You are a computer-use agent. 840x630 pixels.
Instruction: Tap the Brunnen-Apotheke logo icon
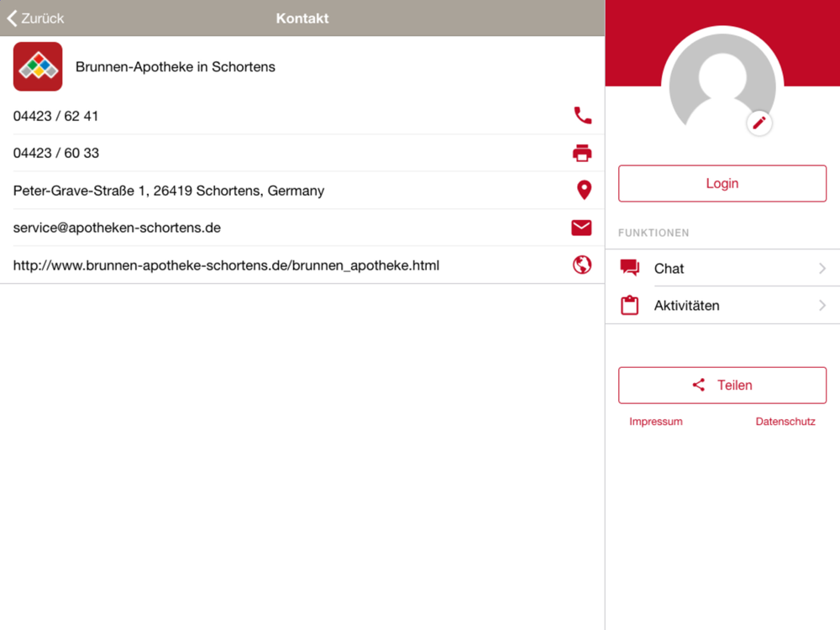(x=38, y=66)
